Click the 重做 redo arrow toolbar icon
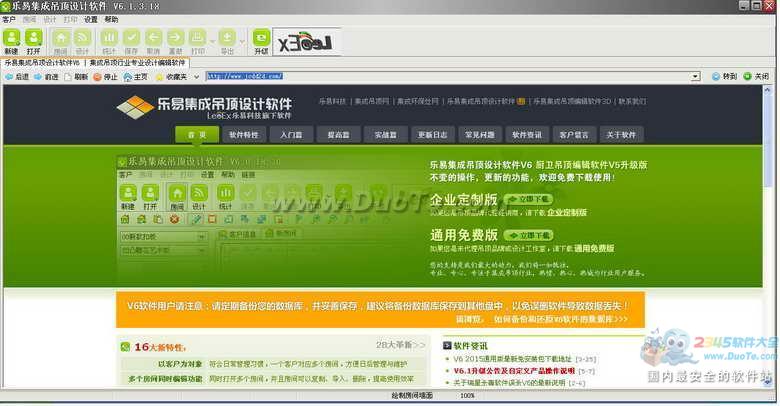780x406 pixels. pyautogui.click(x=175, y=42)
